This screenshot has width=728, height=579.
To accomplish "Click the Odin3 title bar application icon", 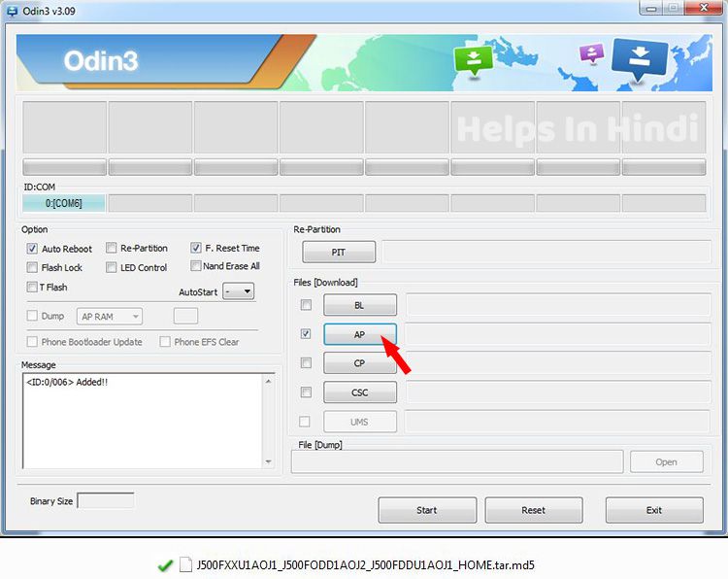I will 12,11.
